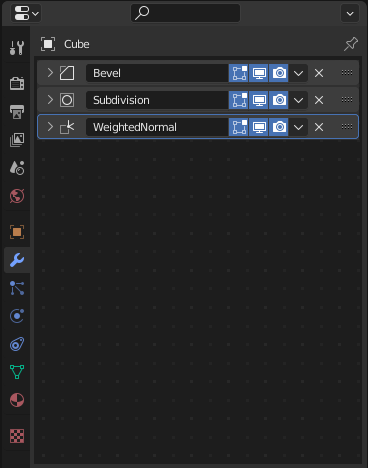Select the Modifiers wrench tab

click(17, 260)
